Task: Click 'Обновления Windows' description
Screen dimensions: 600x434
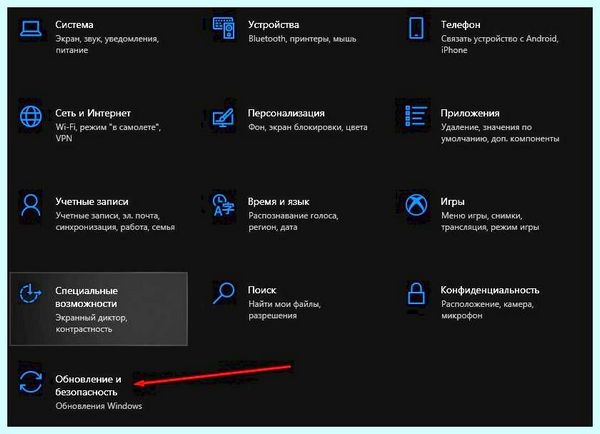Action: 99,406
